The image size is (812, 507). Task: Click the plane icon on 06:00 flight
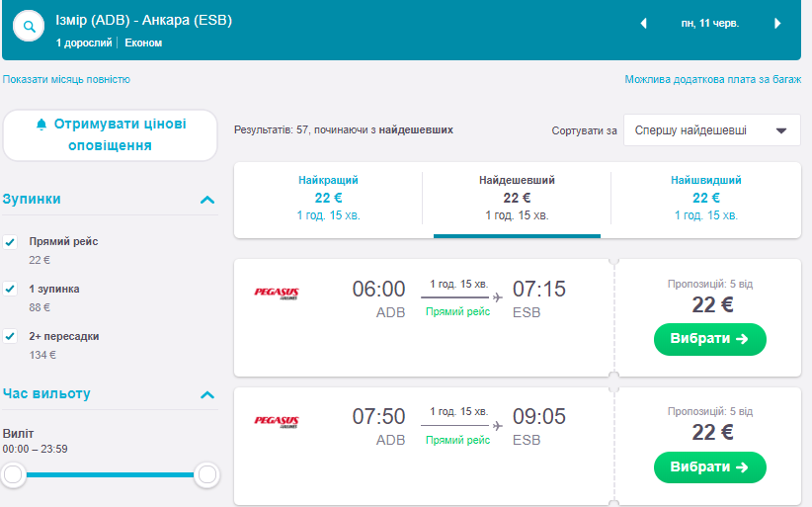point(497,296)
